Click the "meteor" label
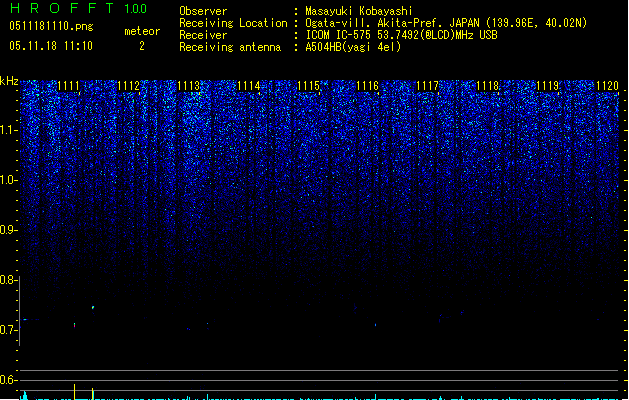629x400 pixels. [x=142, y=31]
